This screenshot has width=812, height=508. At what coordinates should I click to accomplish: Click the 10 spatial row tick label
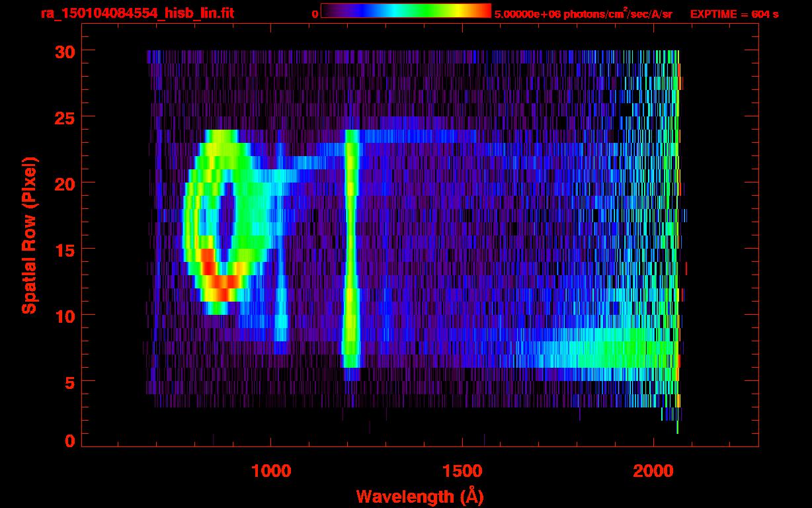click(64, 316)
